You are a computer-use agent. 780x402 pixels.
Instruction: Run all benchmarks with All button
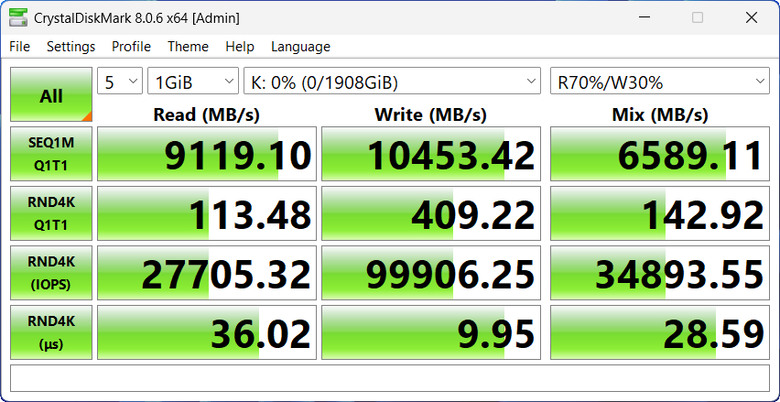click(51, 95)
